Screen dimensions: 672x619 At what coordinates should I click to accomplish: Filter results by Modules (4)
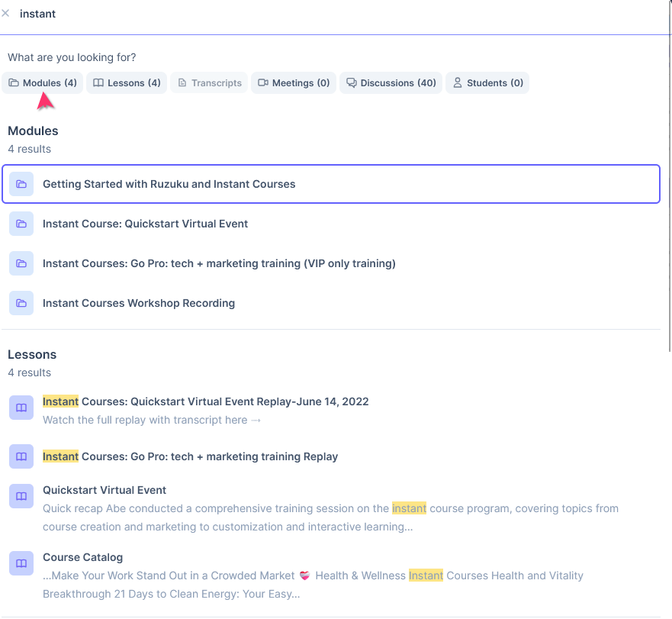click(43, 82)
